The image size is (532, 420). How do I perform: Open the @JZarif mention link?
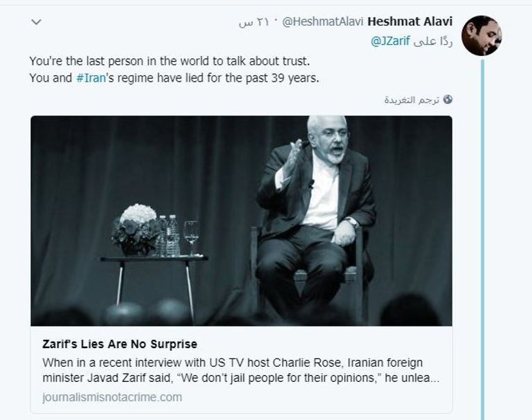click(390, 42)
